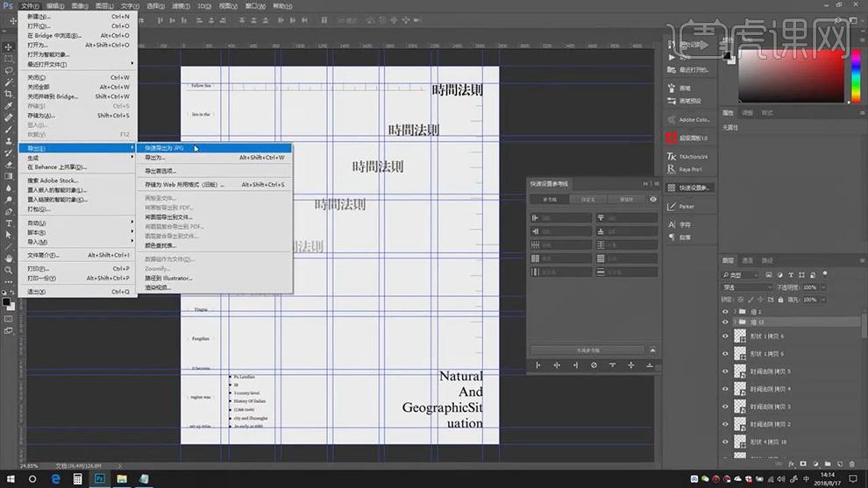Switch to the 通道 channels tab
This screenshot has height=488, width=868.
748,260
